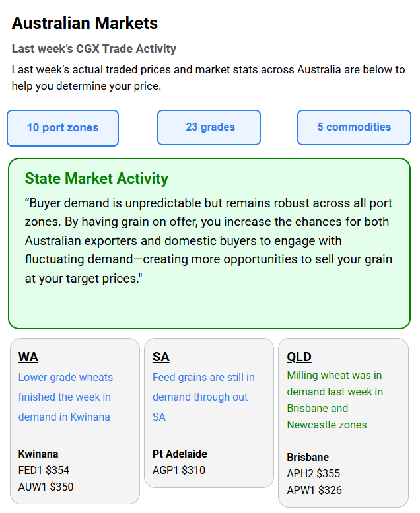Viewport: 420px width, 513px height.
Task: Click the State Market Activity heading
Action: (x=96, y=178)
